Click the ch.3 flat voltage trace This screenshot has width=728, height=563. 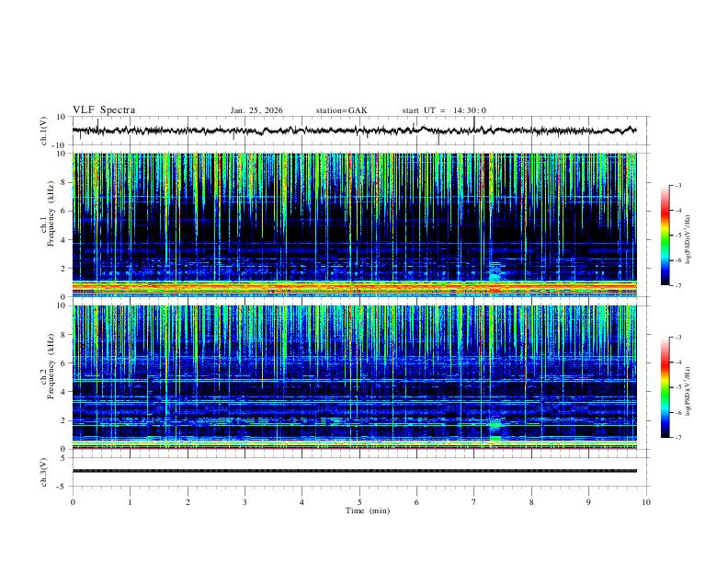pyautogui.click(x=354, y=471)
